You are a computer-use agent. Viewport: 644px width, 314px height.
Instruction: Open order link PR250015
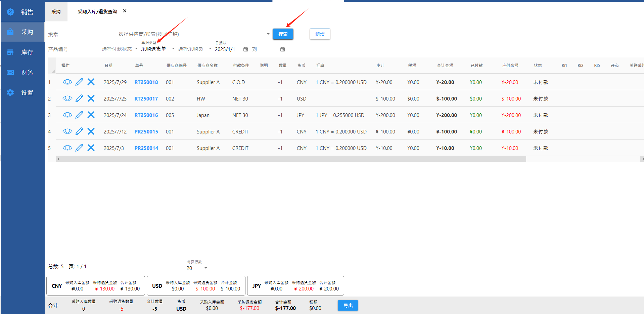pos(146,132)
